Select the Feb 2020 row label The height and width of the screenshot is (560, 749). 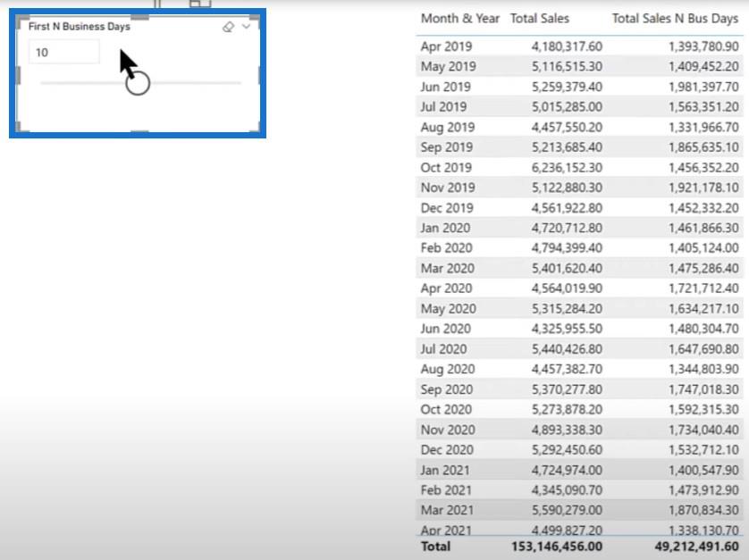(446, 247)
